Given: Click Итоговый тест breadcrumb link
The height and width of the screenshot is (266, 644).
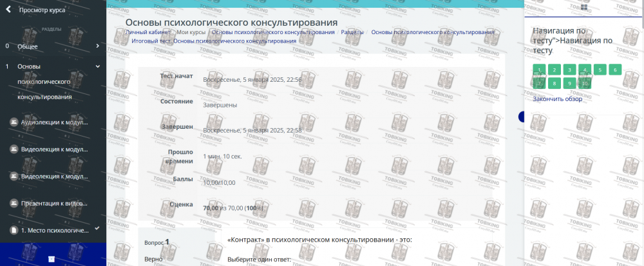Looking at the screenshot, I should [214, 41].
